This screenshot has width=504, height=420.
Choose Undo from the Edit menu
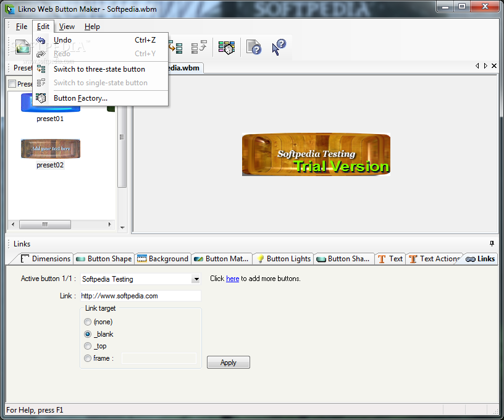pos(100,40)
